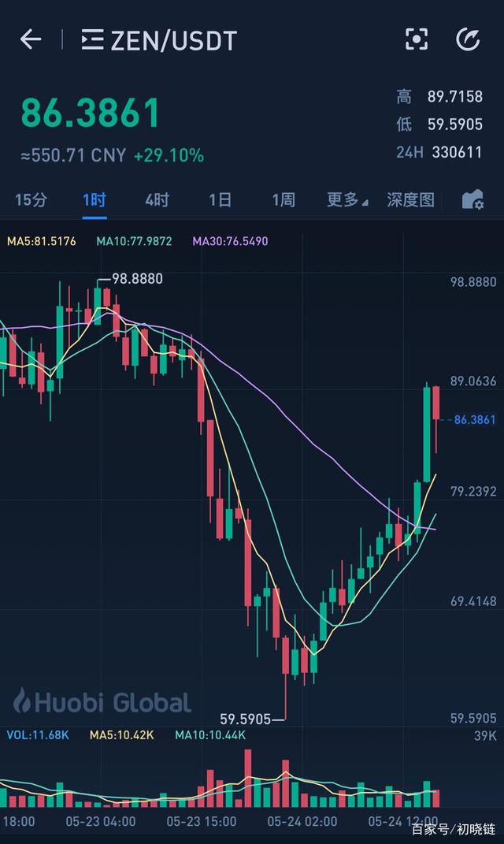Image resolution: width=504 pixels, height=844 pixels.
Task: Open the chart settings gear icon
Action: pos(474,201)
